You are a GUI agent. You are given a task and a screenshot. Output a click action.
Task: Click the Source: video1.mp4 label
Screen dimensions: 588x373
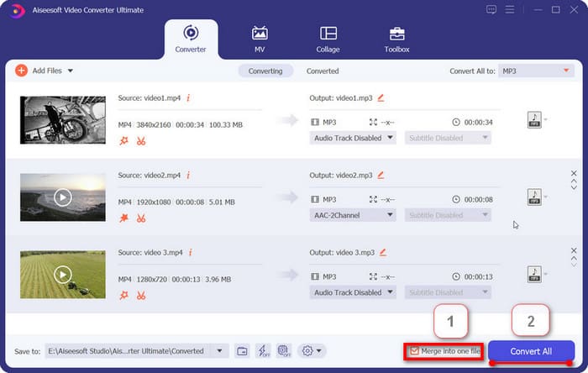(x=150, y=97)
